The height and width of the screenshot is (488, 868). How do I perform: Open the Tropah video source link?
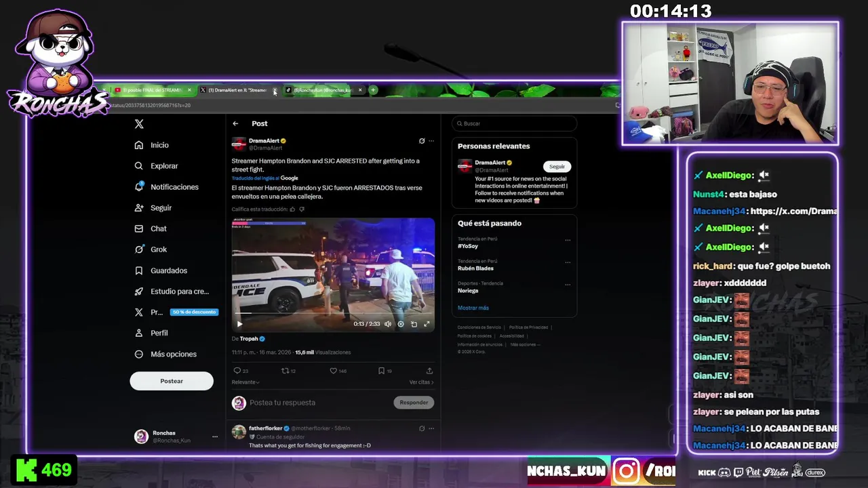tap(249, 339)
